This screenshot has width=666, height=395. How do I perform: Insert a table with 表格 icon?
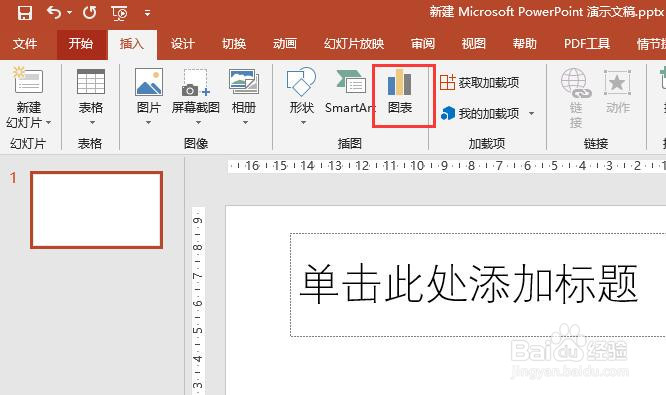pos(90,82)
